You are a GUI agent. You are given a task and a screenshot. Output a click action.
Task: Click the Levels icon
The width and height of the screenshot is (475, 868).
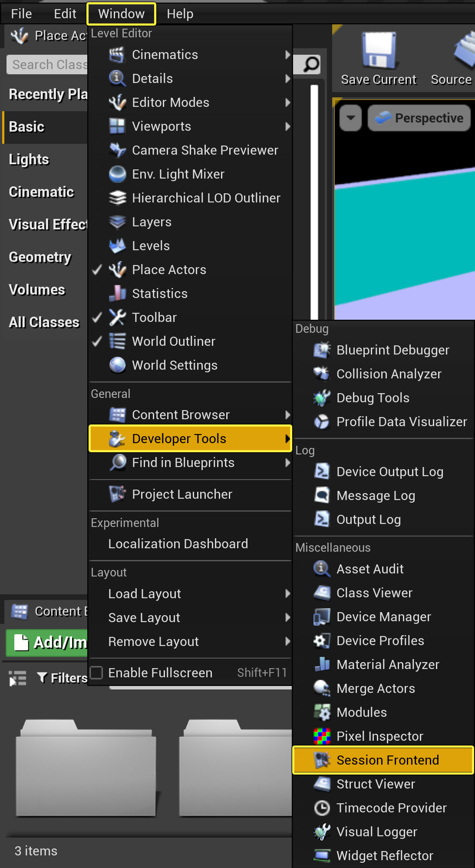tap(117, 246)
